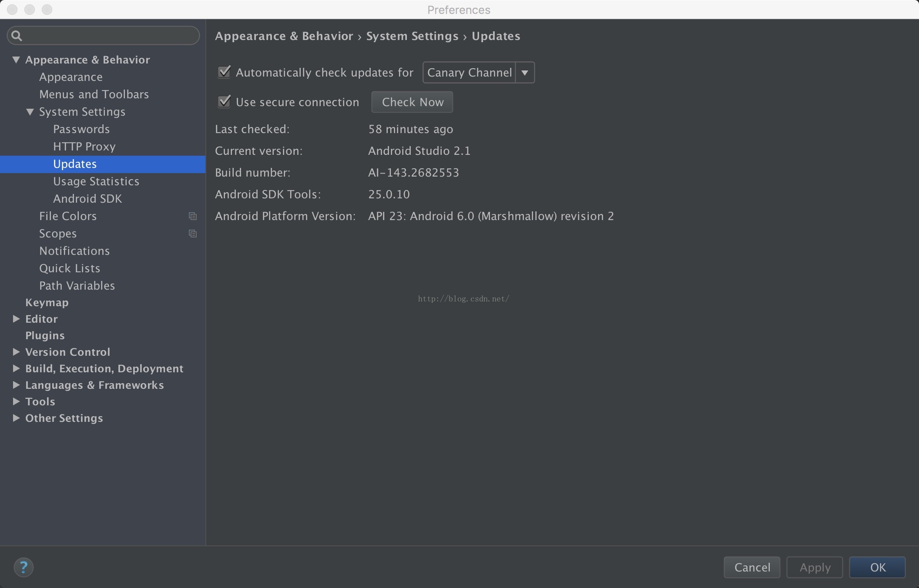This screenshot has height=588, width=919.
Task: Select Appearance settings page
Action: 71,77
